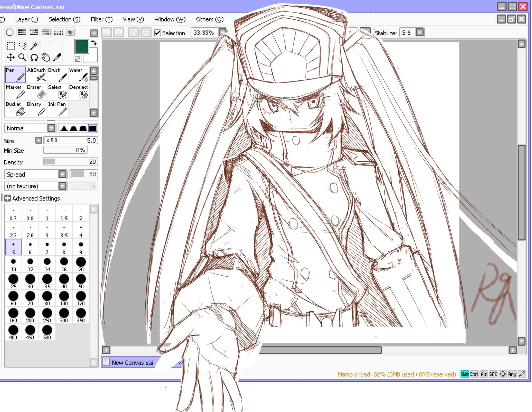Adjust the Min Size slider

point(65,150)
